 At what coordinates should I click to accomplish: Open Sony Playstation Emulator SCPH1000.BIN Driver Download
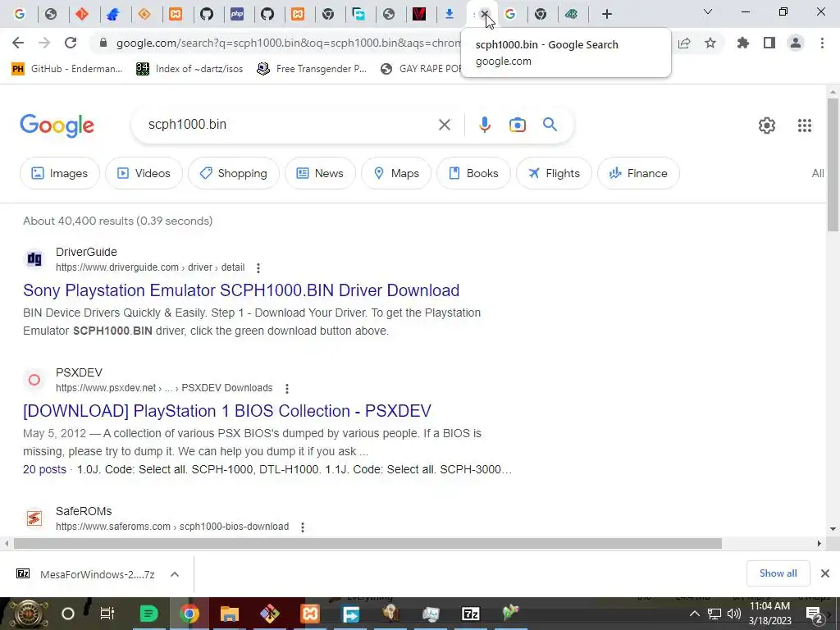[241, 290]
